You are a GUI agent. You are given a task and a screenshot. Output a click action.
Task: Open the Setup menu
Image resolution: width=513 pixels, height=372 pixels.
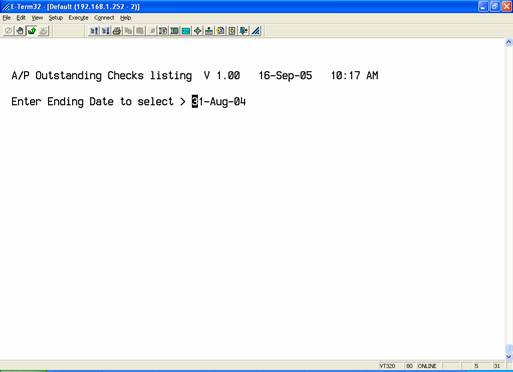56,18
